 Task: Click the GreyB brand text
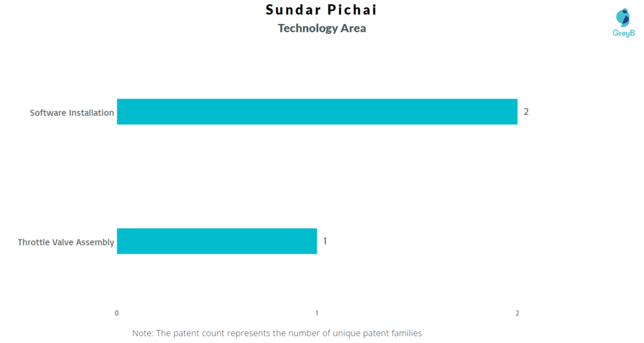623,33
